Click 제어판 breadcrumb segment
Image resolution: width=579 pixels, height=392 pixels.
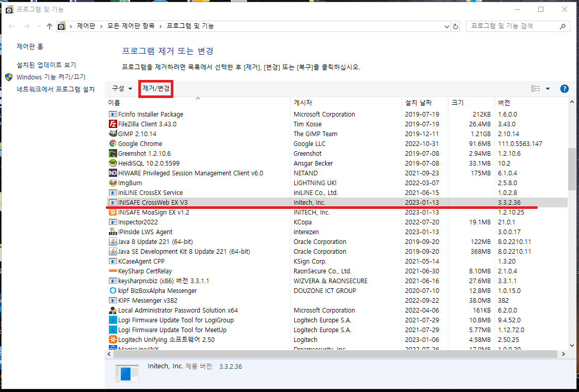(x=86, y=26)
